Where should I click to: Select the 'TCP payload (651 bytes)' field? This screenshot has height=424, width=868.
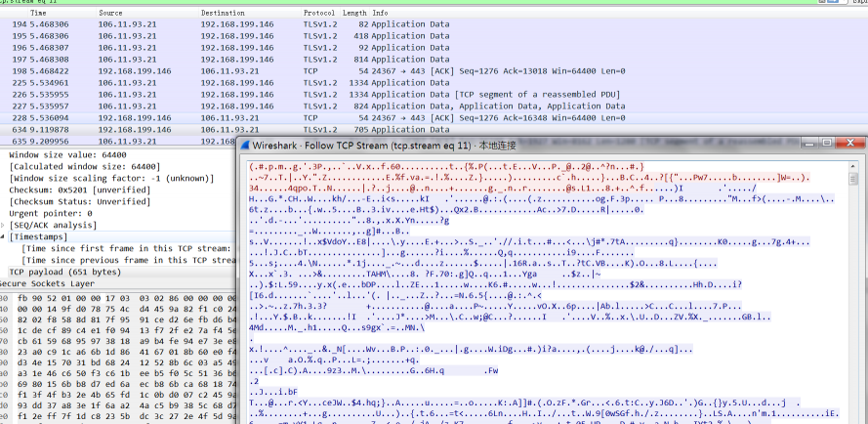click(x=64, y=272)
